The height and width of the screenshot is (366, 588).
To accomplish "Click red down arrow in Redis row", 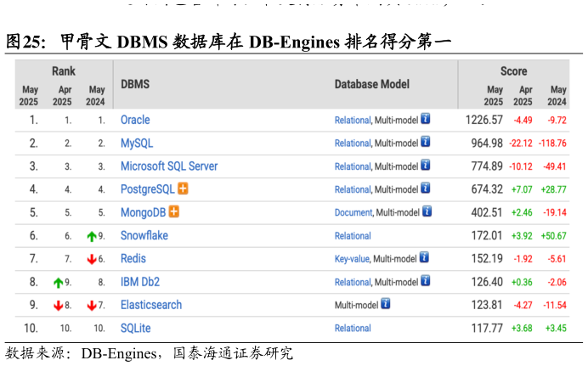I will [92, 259].
